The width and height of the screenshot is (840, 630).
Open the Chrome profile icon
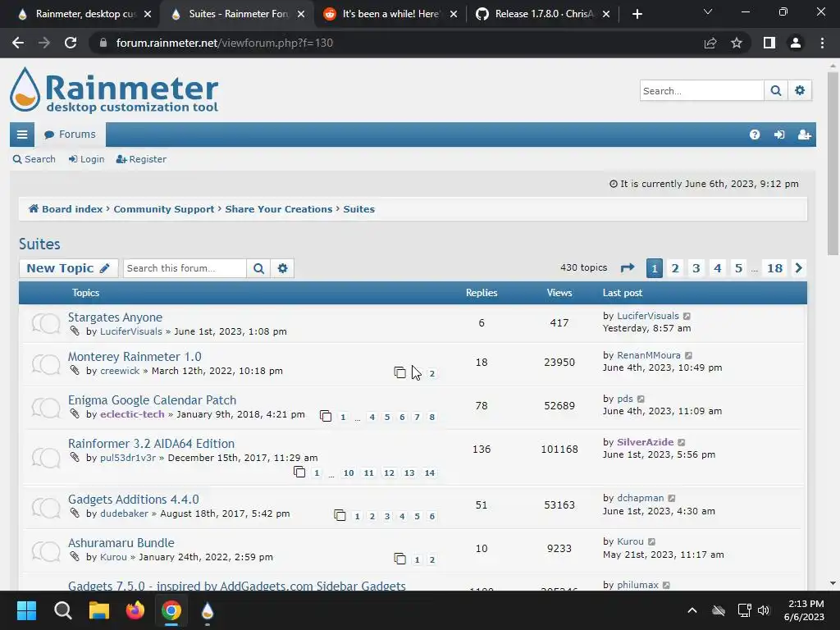tap(796, 43)
